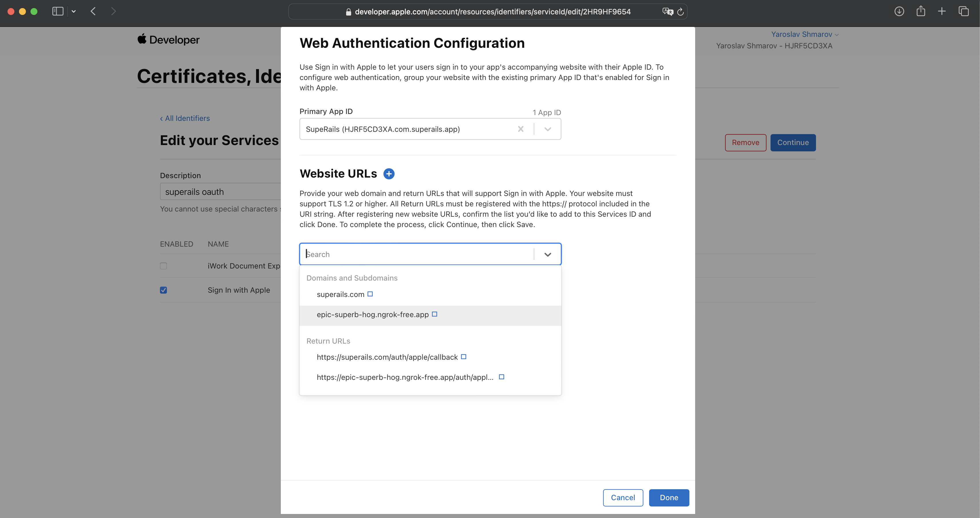Tick checkbox beside epic-superb-hog.ngrok-free.app domain
Viewport: 980px width, 518px height.
coord(434,314)
